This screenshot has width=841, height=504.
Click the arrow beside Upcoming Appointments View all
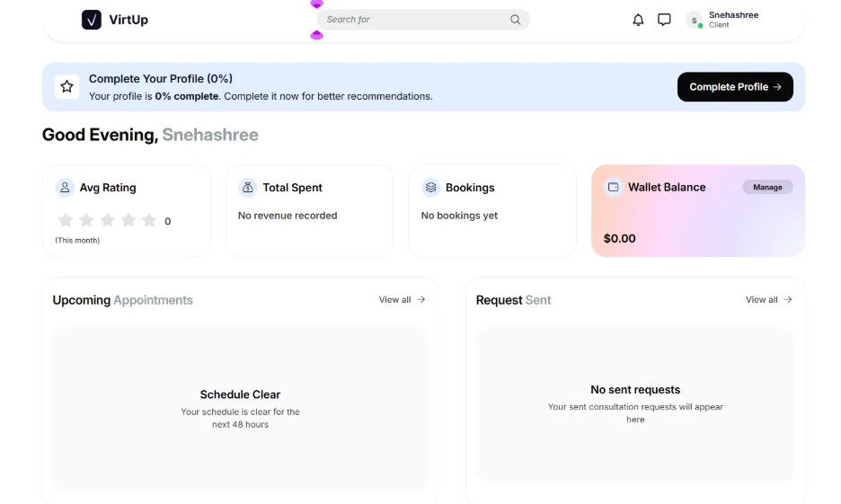click(x=421, y=300)
